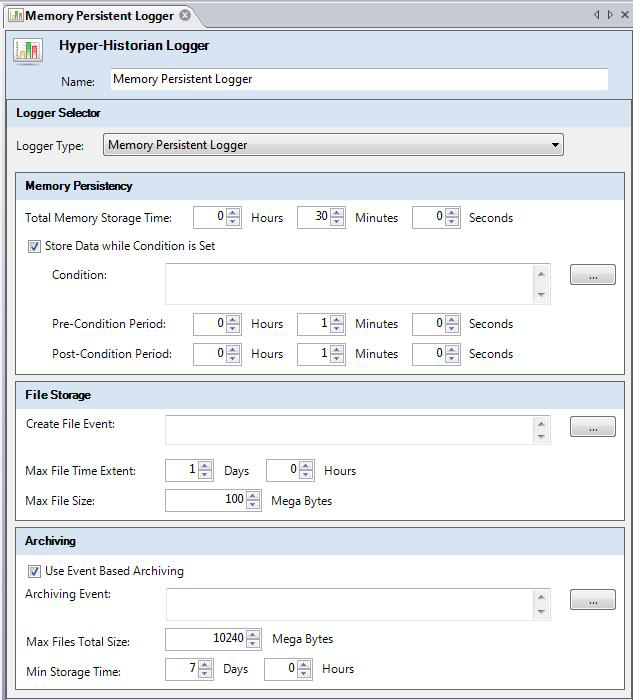Increase Post-Condition Period hours

point(233,349)
